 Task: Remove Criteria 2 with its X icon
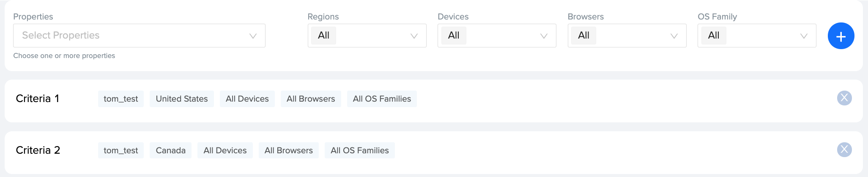pos(844,149)
